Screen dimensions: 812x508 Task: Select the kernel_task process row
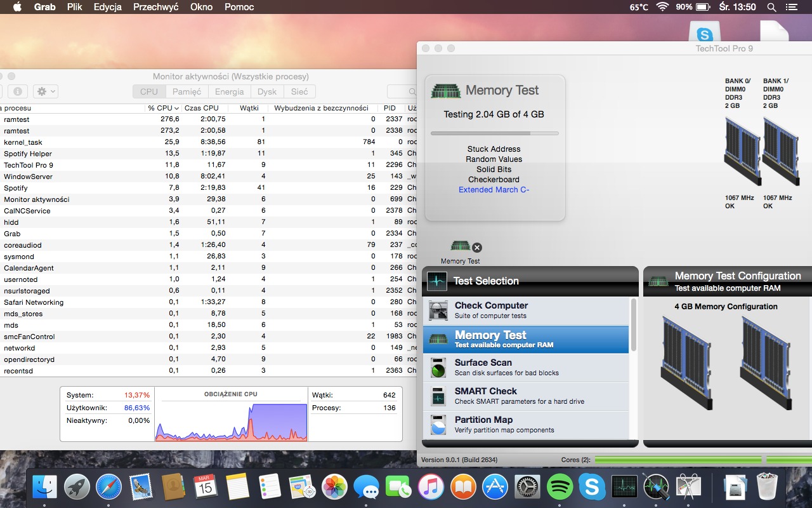point(208,142)
